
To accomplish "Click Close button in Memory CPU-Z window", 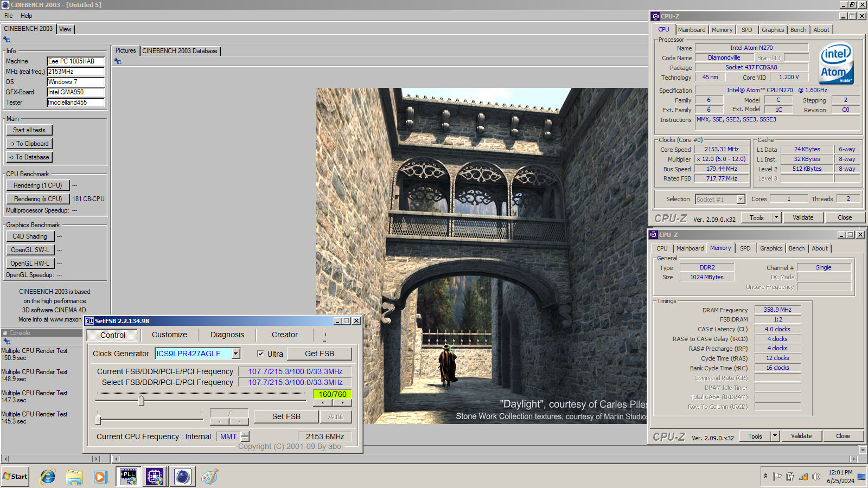I will (x=843, y=436).
